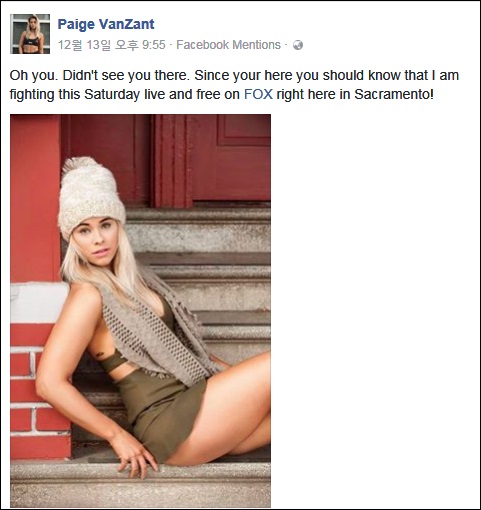Click the 12월 13일 오후 9:55 timestamp

112,45
